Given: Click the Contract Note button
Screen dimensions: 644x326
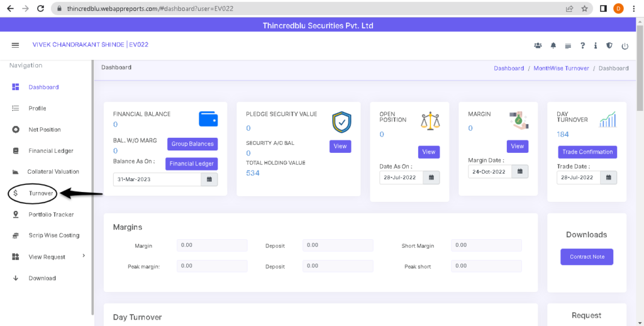Looking at the screenshot, I should click(x=587, y=257).
